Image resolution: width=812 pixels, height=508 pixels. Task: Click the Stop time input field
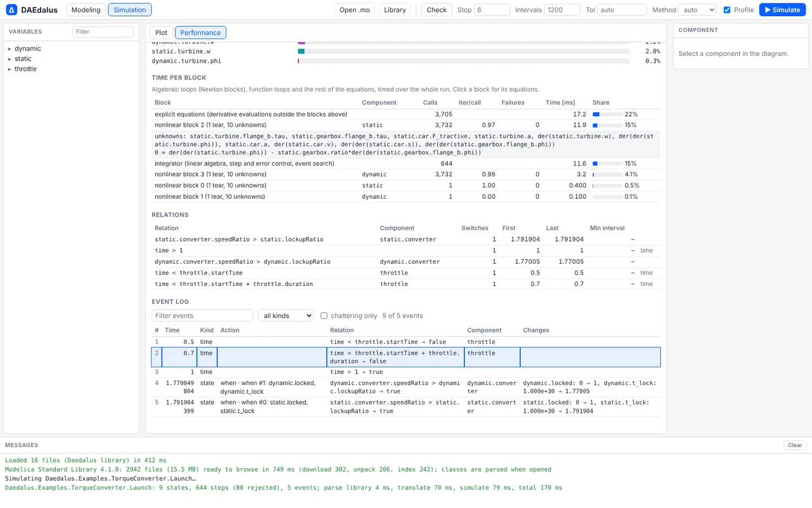492,10
